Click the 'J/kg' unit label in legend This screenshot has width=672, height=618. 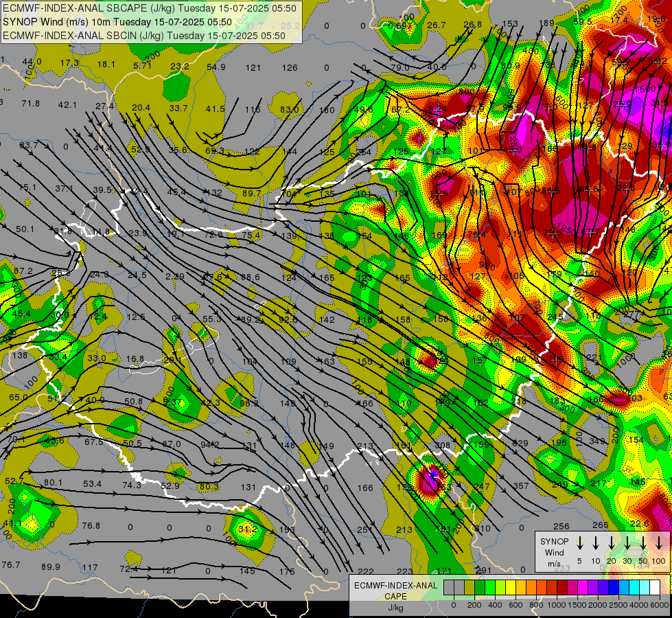click(x=395, y=607)
